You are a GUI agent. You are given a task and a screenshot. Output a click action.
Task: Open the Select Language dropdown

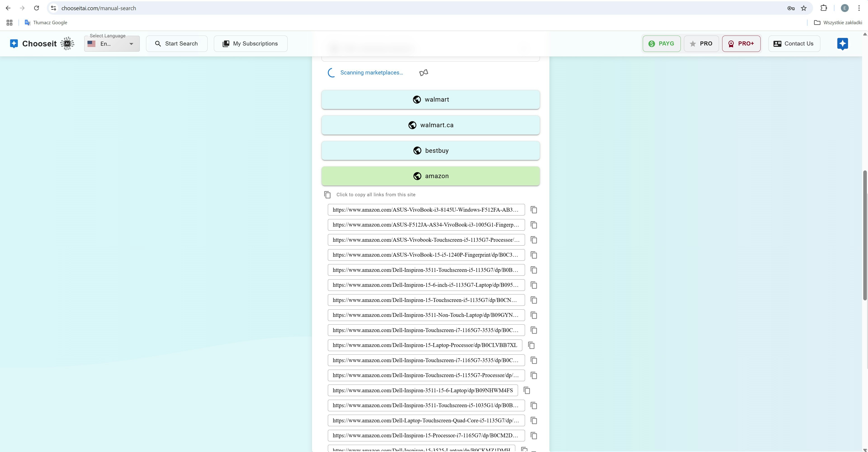tap(112, 44)
